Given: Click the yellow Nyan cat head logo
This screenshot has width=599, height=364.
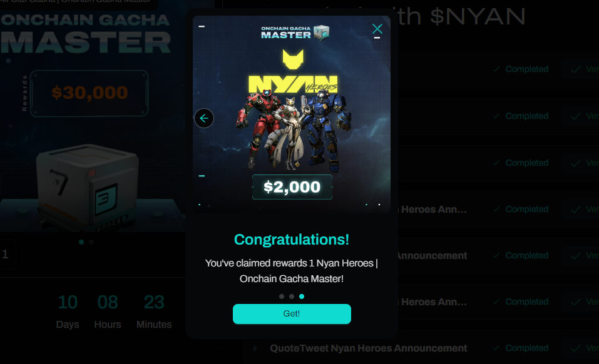Looking at the screenshot, I should [293, 59].
